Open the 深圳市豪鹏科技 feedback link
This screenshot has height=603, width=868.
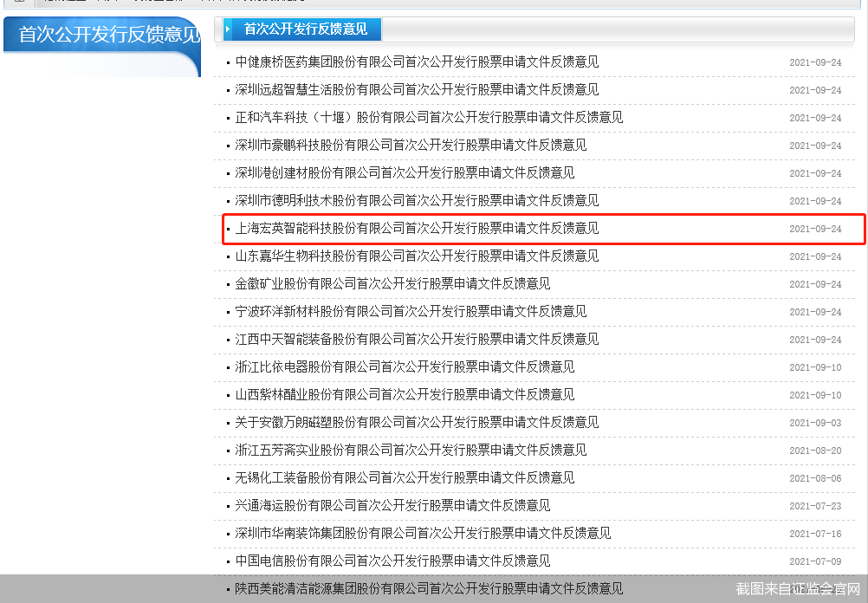pos(411,145)
